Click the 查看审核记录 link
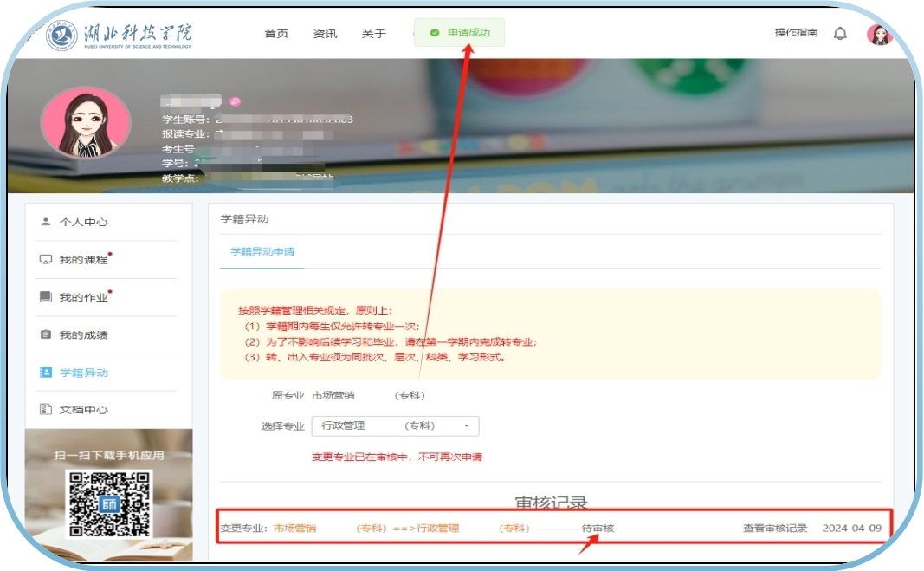Screen dimensions: 924x571 point(774,528)
